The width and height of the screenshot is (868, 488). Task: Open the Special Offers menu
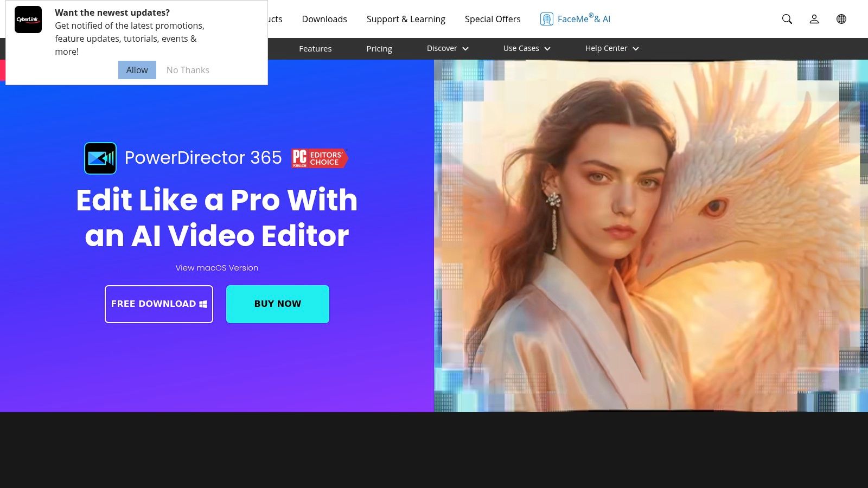493,19
